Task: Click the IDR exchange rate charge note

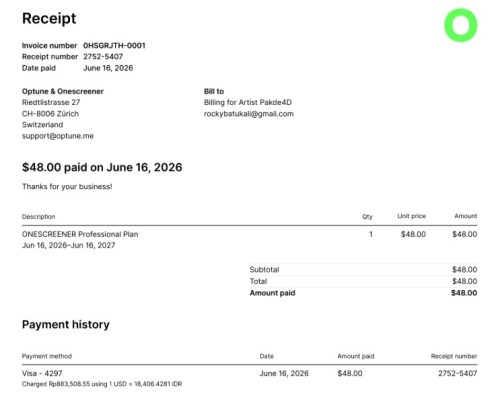Action: 102,384
